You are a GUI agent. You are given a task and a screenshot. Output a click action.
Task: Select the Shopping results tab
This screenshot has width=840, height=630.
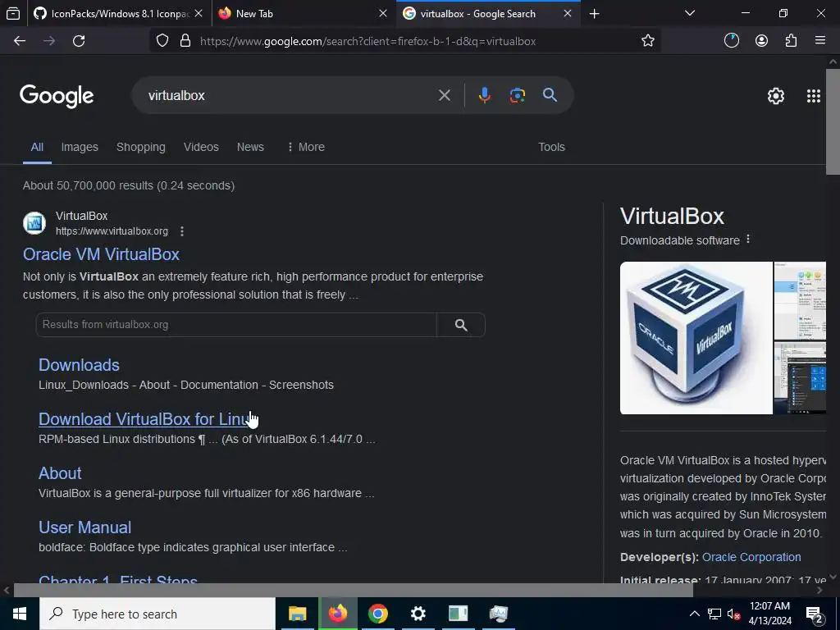pos(141,147)
